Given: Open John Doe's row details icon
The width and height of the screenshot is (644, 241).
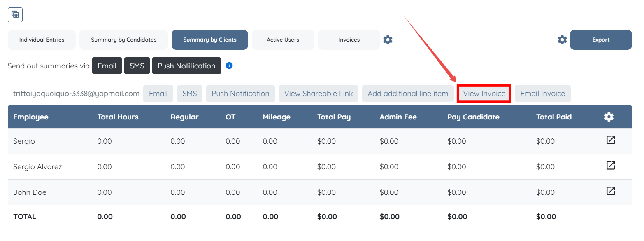Looking at the screenshot, I should pyautogui.click(x=611, y=191).
